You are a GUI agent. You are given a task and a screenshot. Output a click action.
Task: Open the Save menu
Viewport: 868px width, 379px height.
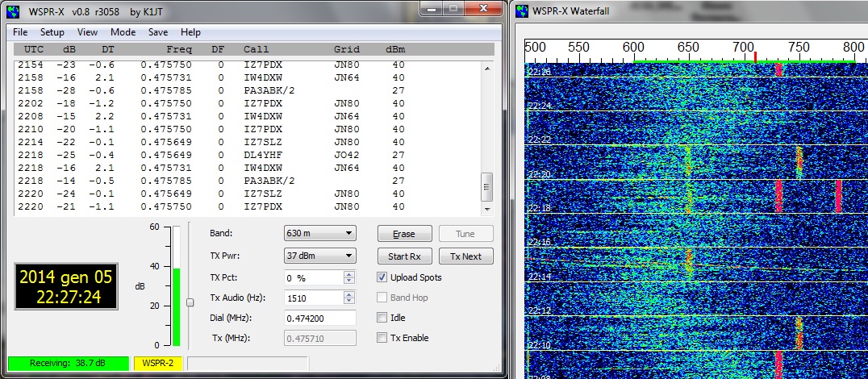coord(158,32)
